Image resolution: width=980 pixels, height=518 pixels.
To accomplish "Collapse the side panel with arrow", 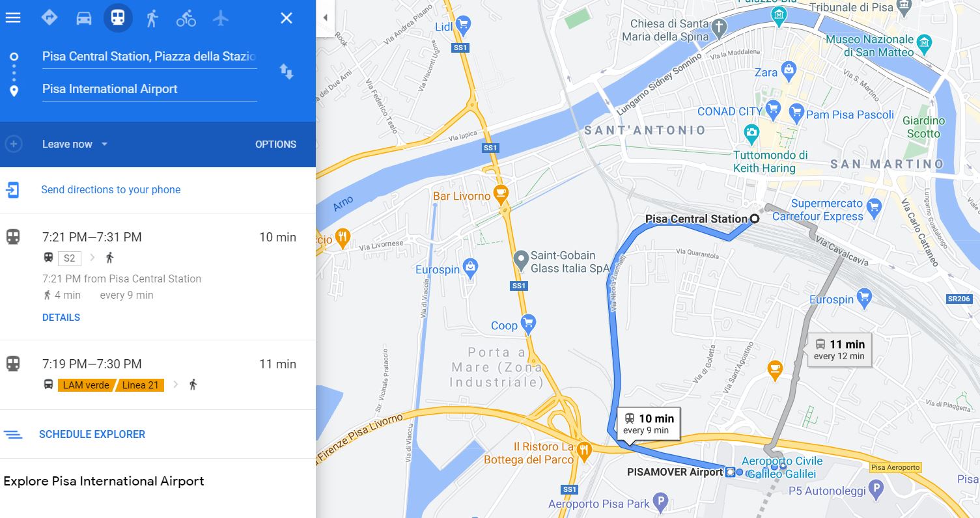I will tap(325, 18).
